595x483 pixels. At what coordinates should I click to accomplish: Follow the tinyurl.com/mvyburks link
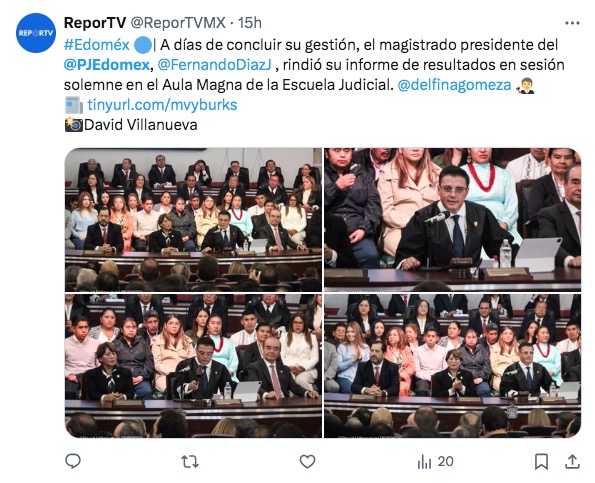[162, 105]
